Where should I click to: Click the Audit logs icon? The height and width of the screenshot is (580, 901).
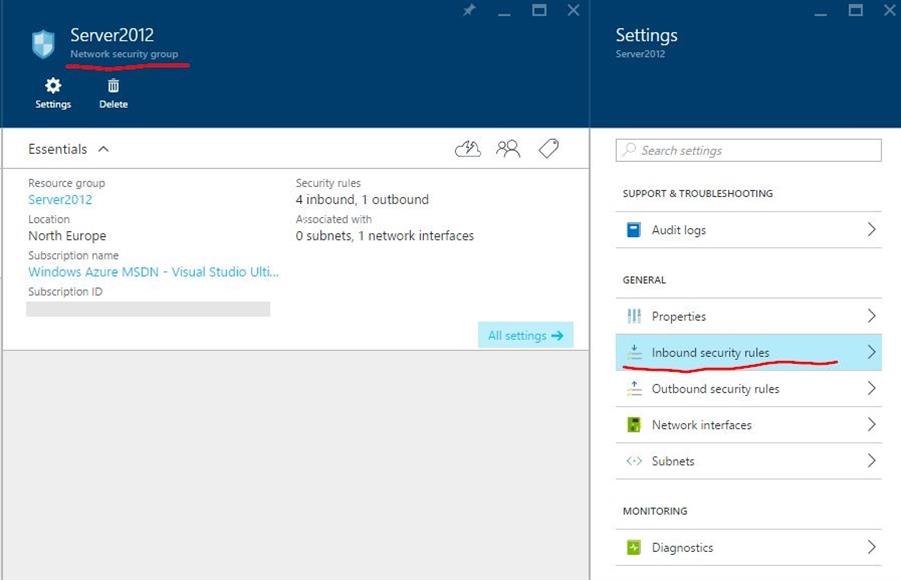633,230
